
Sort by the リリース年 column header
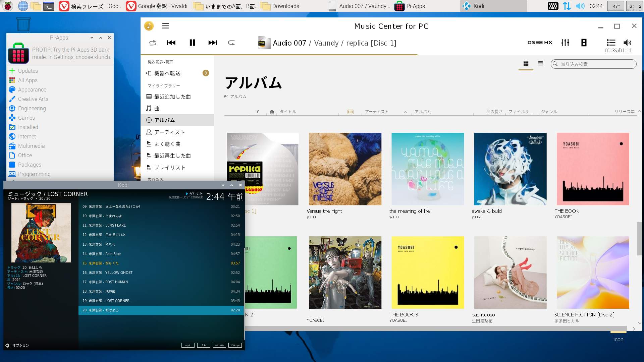624,112
